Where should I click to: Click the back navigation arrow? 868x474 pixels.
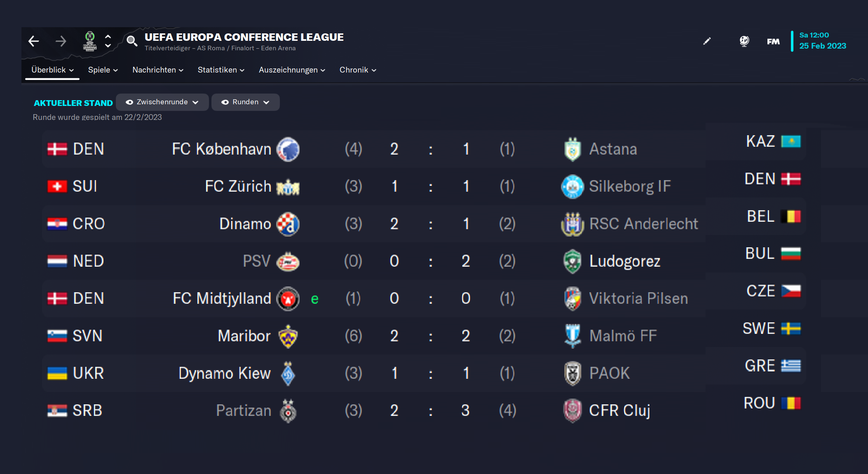34,41
